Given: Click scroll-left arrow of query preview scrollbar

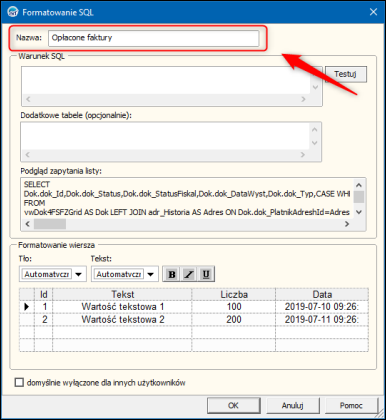Looking at the screenshot, I should tap(28, 224).
